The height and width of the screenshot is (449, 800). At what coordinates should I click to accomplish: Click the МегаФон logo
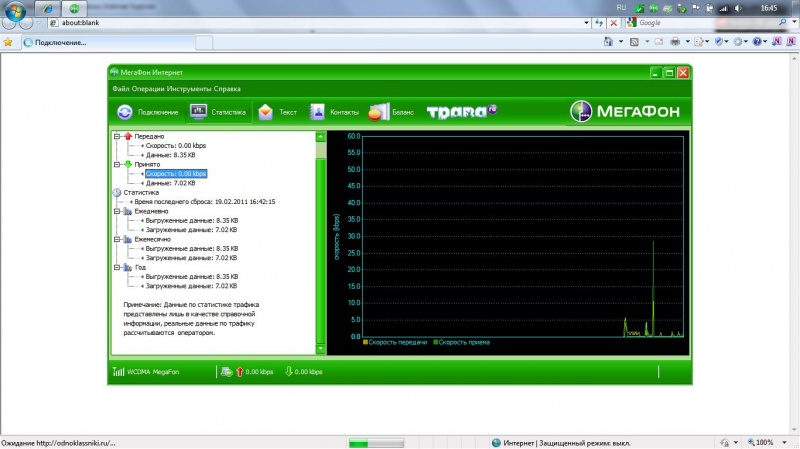625,111
